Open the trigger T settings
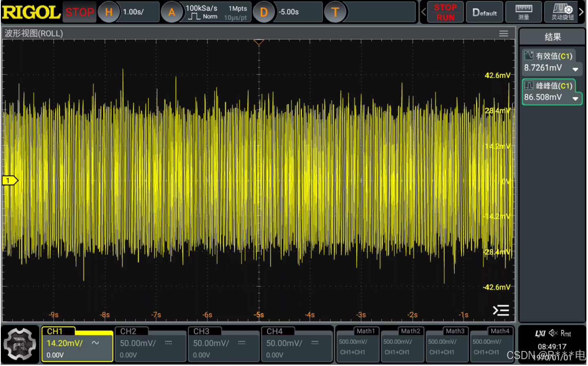 point(335,12)
